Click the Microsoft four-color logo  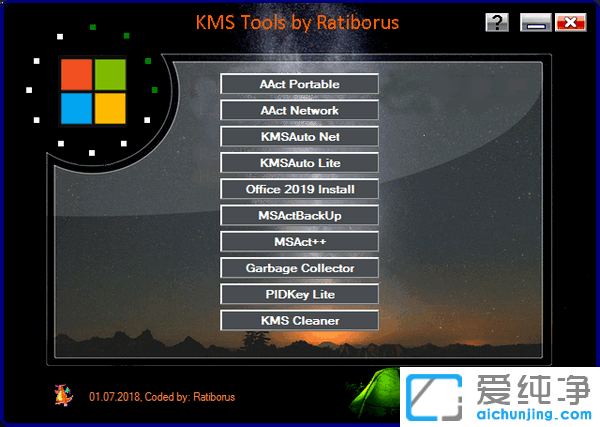tap(92, 91)
